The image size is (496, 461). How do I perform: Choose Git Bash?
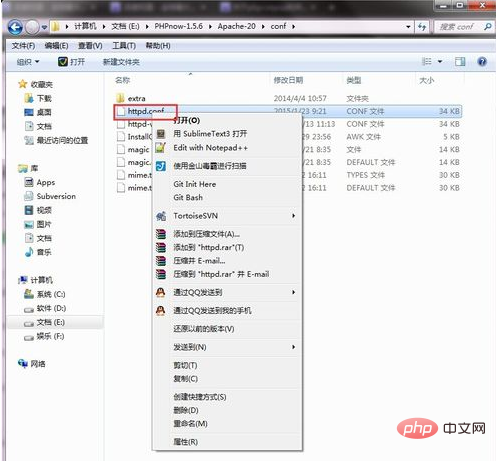tap(188, 197)
